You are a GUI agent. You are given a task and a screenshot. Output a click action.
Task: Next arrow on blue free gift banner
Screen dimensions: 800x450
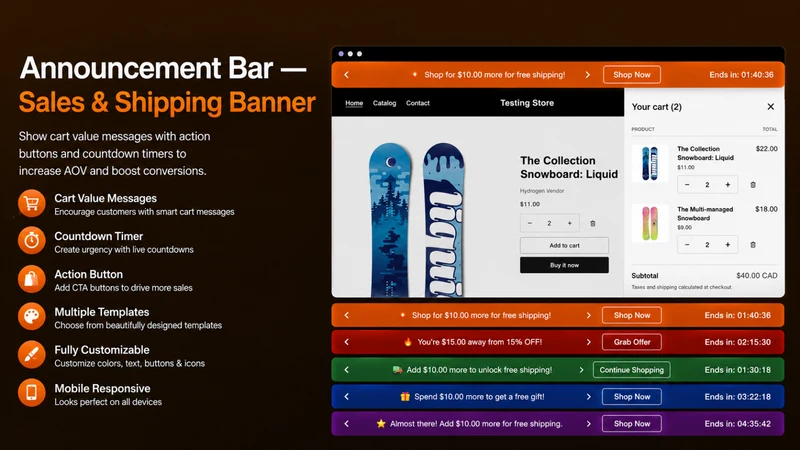click(588, 396)
